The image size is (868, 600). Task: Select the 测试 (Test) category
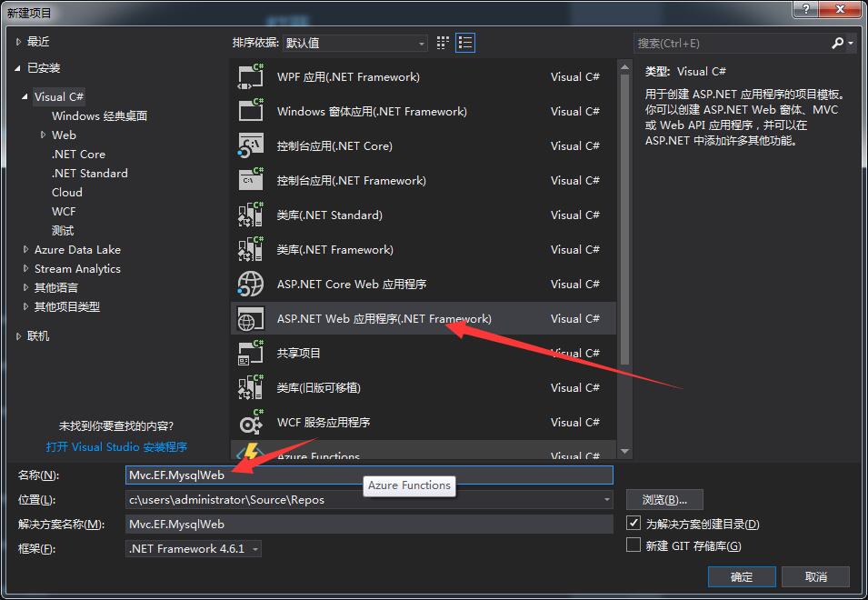coord(63,230)
